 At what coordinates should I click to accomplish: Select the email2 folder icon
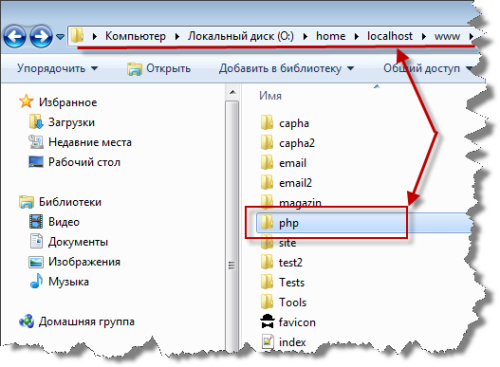click(x=267, y=182)
